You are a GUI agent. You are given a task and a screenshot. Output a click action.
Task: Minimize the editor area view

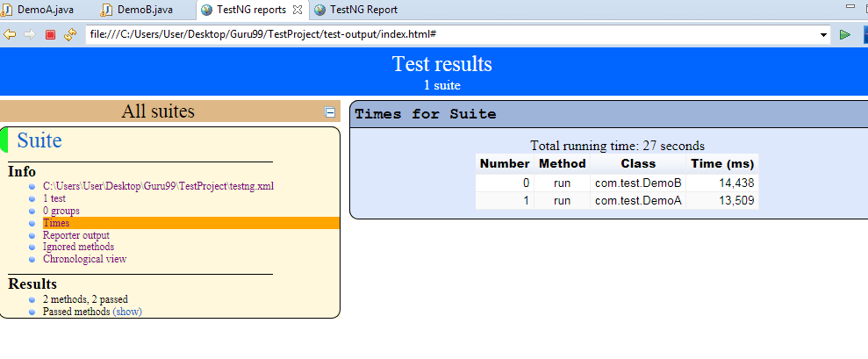point(849,7)
